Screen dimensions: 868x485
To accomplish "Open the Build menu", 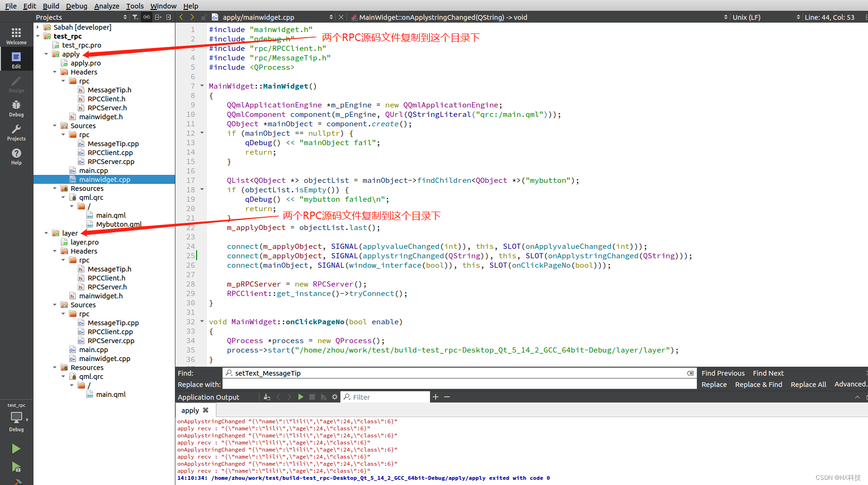I will point(51,6).
